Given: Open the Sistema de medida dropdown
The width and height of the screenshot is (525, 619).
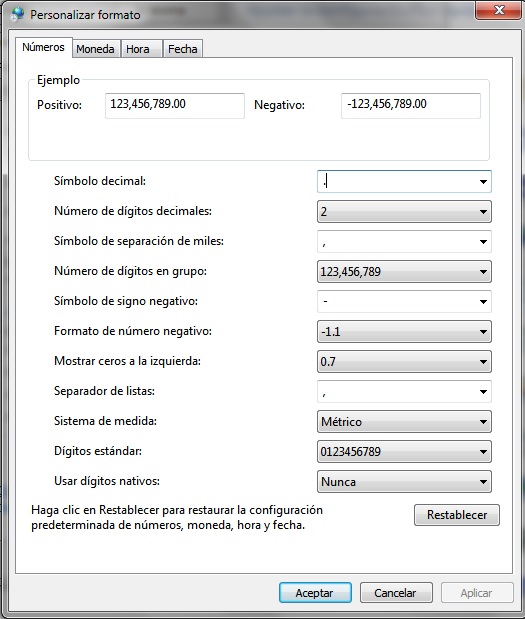Looking at the screenshot, I should pyautogui.click(x=404, y=422).
